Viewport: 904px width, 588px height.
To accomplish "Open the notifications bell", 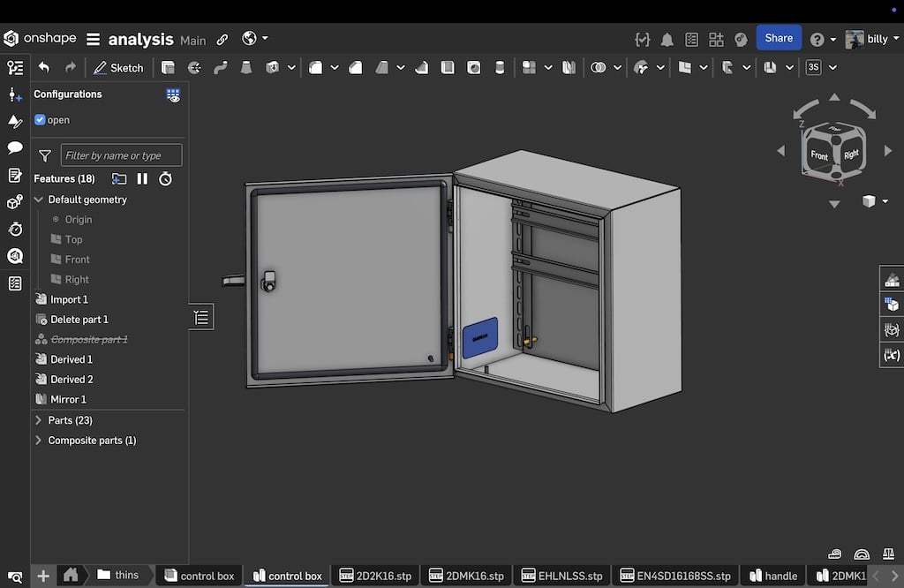I will (x=667, y=39).
